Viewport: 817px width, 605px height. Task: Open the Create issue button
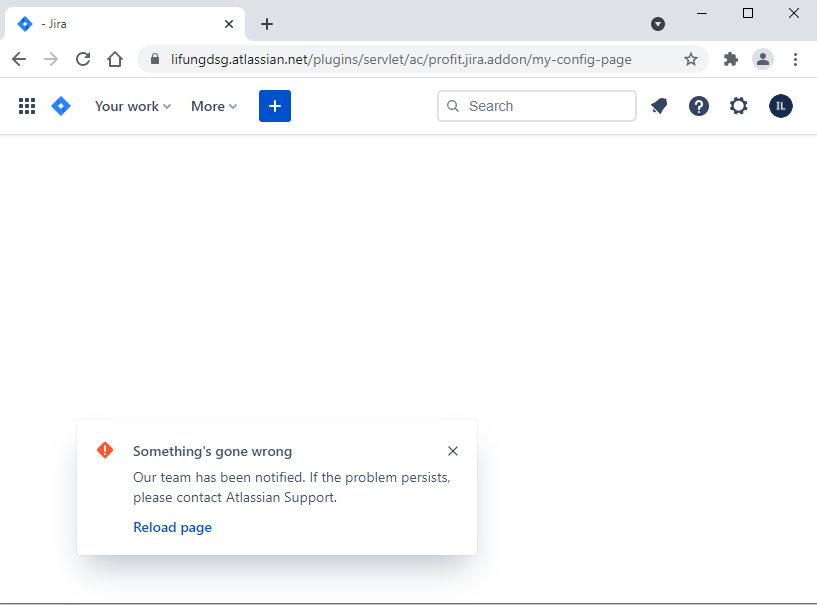coord(275,105)
